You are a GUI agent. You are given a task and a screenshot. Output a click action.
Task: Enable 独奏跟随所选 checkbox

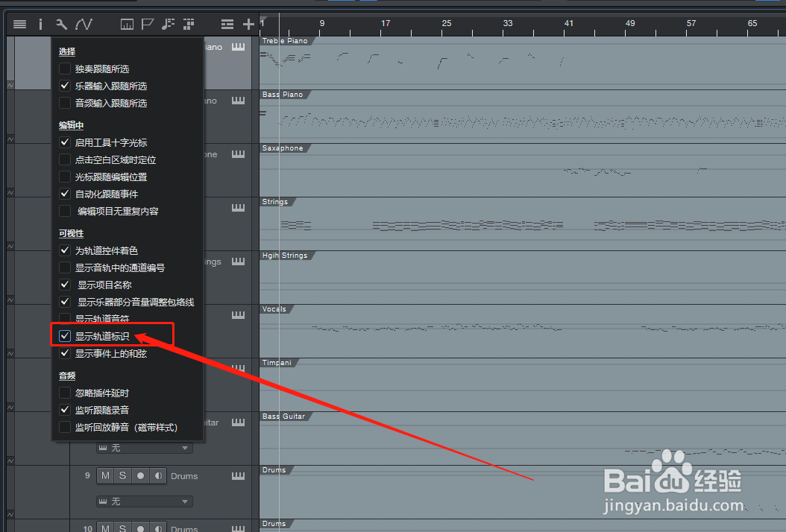point(65,69)
